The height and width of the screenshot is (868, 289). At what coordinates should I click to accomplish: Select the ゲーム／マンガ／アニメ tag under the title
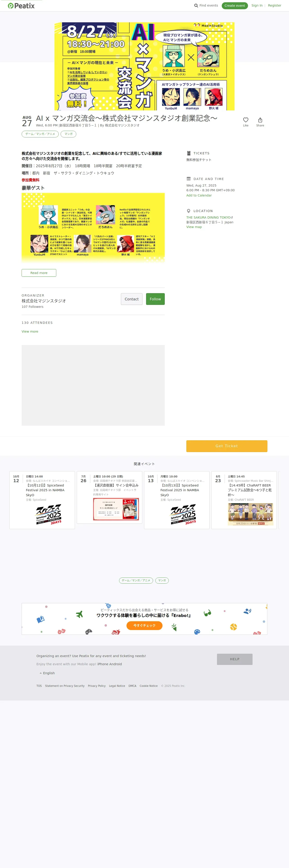tap(40, 134)
